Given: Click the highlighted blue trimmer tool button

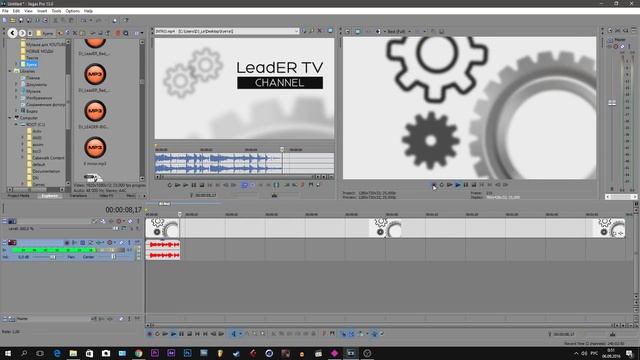Looking at the screenshot, I should point(244,185).
